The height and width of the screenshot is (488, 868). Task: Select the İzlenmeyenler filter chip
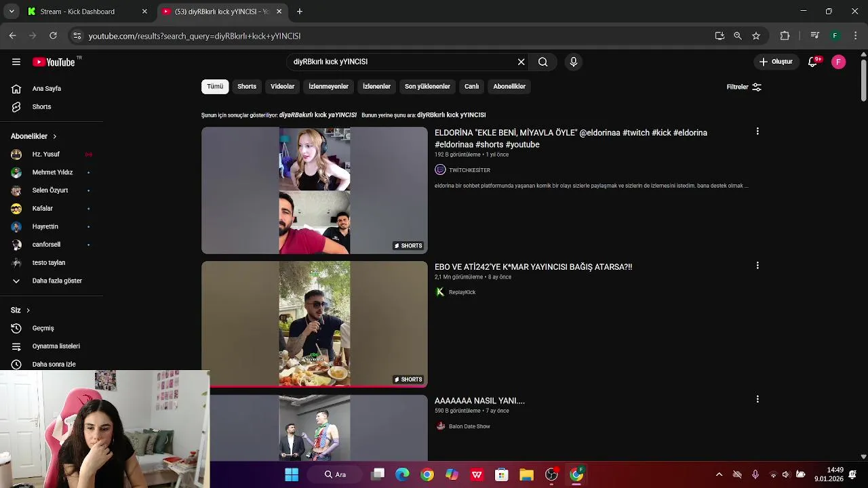pos(328,87)
